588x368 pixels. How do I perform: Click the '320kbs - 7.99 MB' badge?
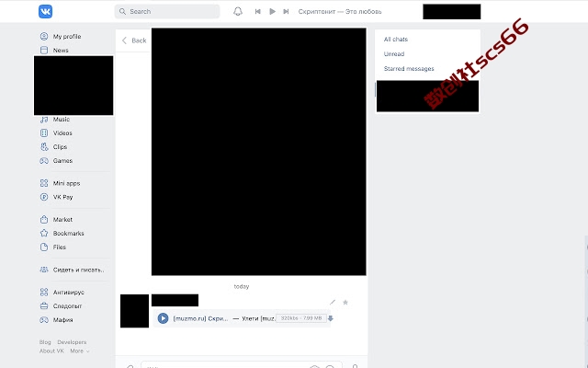(301, 318)
